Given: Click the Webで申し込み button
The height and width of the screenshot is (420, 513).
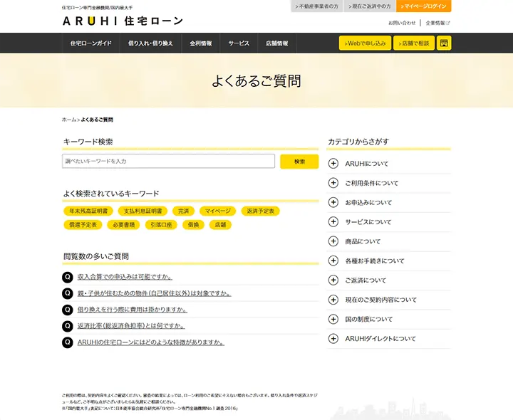Looking at the screenshot, I should (366, 43).
